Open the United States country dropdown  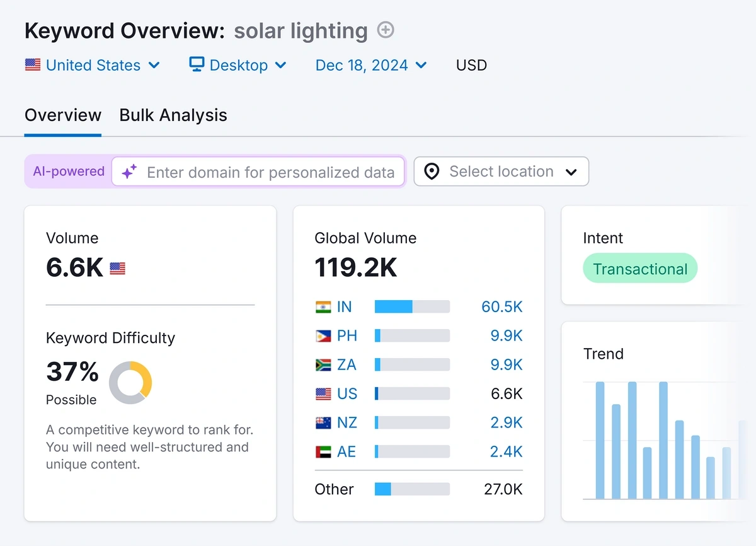tap(92, 65)
